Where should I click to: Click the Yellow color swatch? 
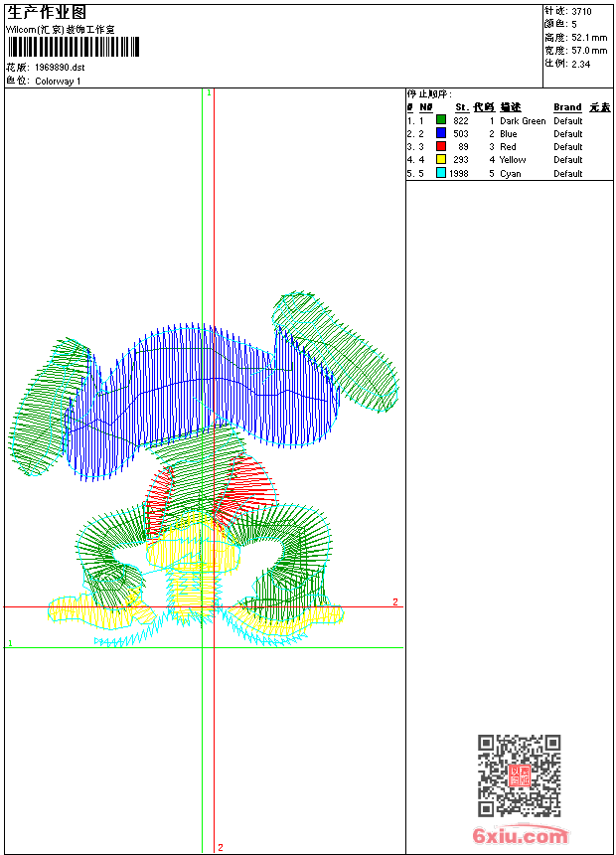pyautogui.click(x=441, y=159)
